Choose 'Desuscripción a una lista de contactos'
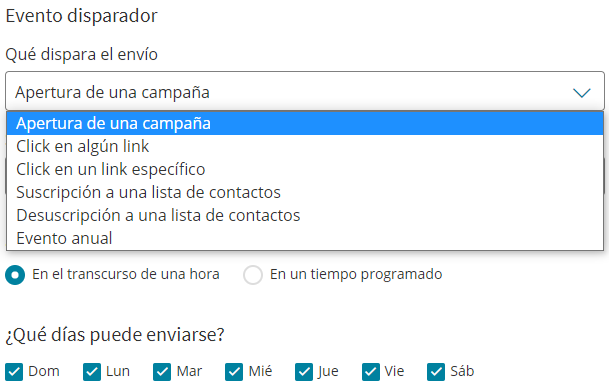Viewport: 609px width, 390px height. pyautogui.click(x=305, y=215)
